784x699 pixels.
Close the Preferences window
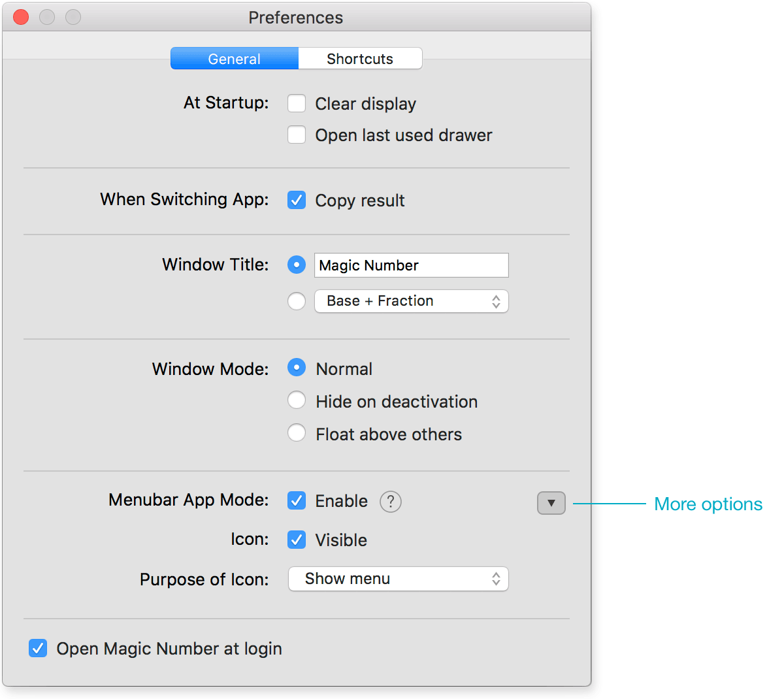(21, 17)
